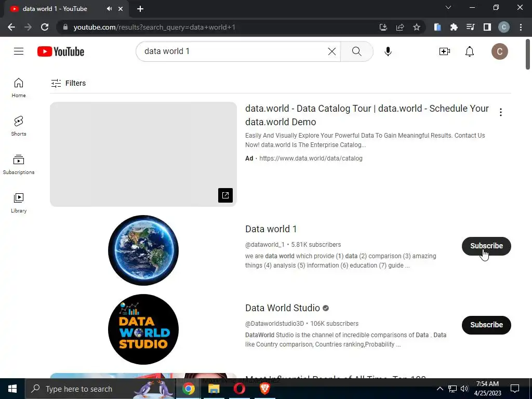This screenshot has width=532, height=399.
Task: Subscribe to the Data World Studio channel
Action: (486, 325)
